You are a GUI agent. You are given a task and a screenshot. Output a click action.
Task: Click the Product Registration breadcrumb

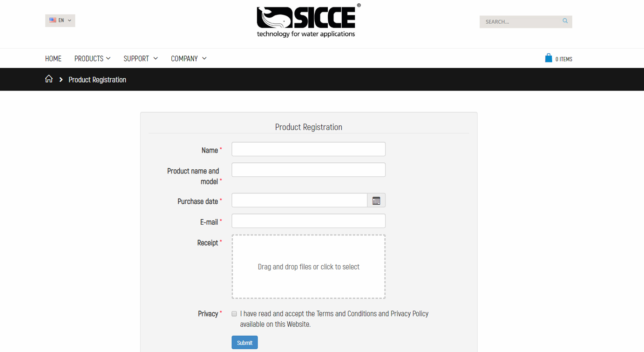(x=97, y=80)
